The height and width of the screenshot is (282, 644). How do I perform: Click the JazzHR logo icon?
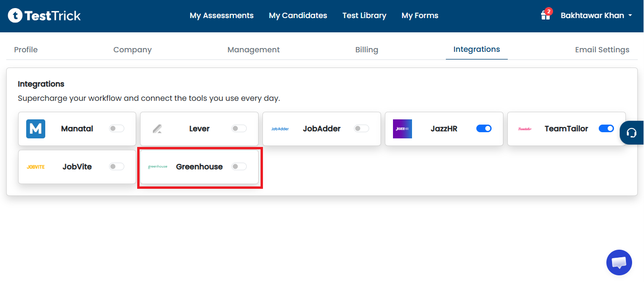pyautogui.click(x=402, y=129)
